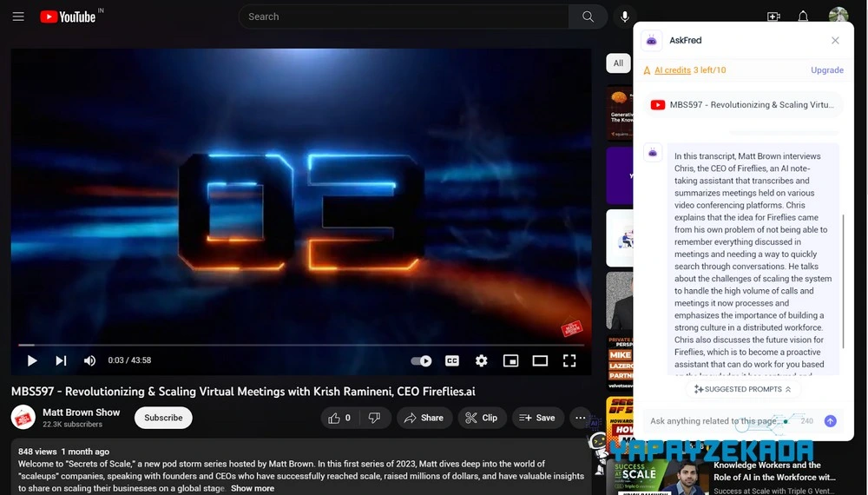Expand the Suggested Prompts section
The width and height of the screenshot is (868, 495).
[x=743, y=389]
